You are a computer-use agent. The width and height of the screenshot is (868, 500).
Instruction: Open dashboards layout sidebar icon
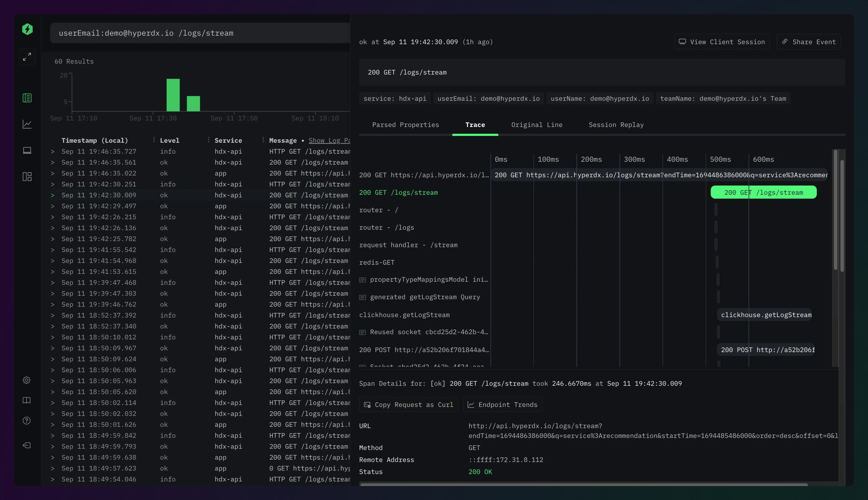coord(27,177)
